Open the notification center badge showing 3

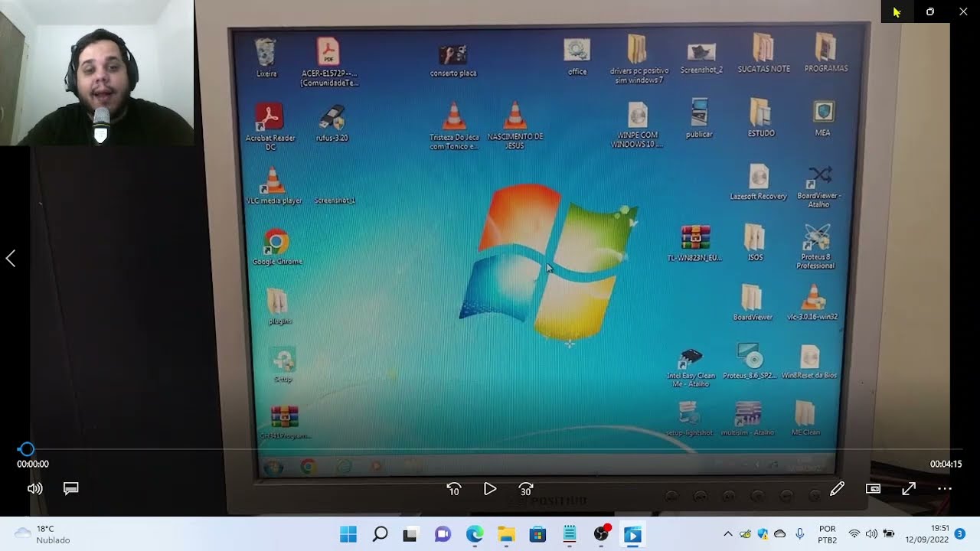tap(959, 534)
